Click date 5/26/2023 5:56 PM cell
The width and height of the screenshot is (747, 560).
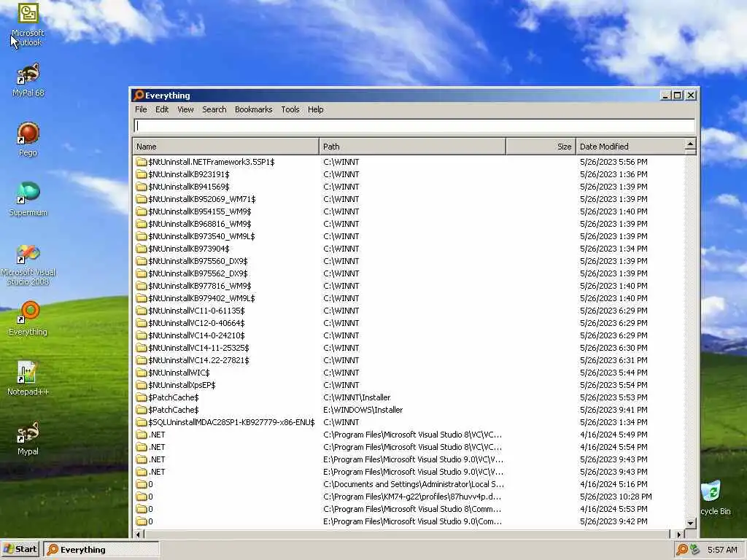pos(614,162)
